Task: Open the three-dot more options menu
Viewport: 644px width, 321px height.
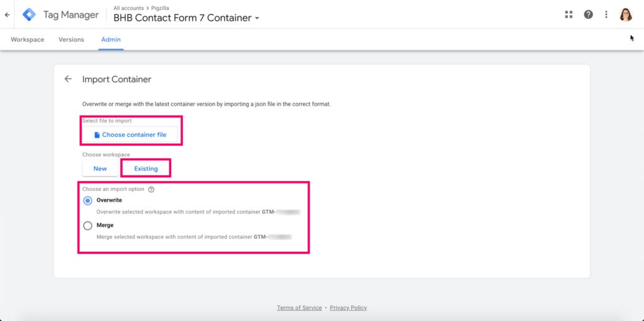Action: click(x=606, y=15)
